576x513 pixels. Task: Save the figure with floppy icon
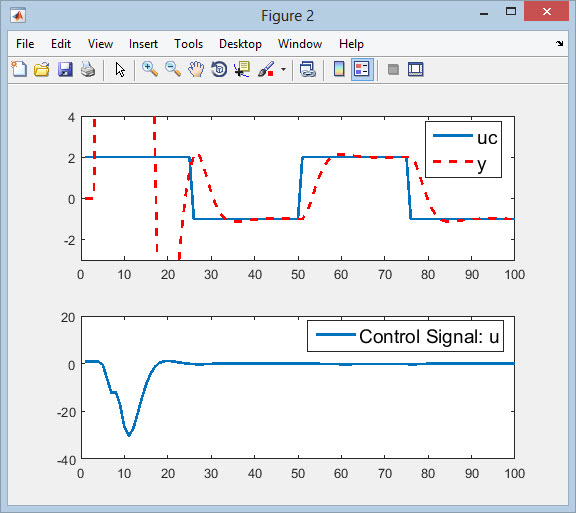[x=65, y=69]
